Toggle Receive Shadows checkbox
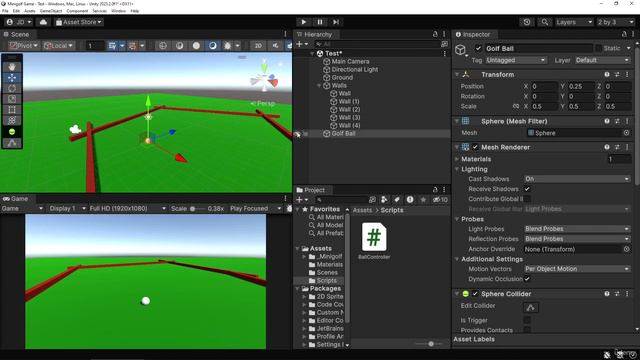 coord(527,189)
